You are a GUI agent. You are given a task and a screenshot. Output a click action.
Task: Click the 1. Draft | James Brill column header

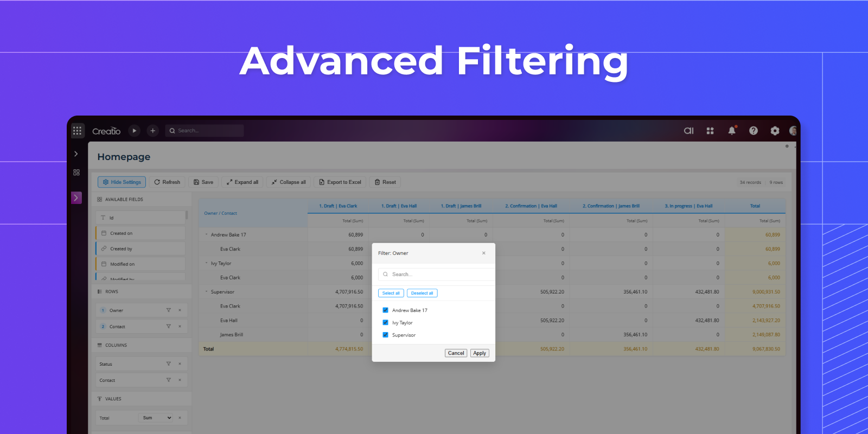461,206
